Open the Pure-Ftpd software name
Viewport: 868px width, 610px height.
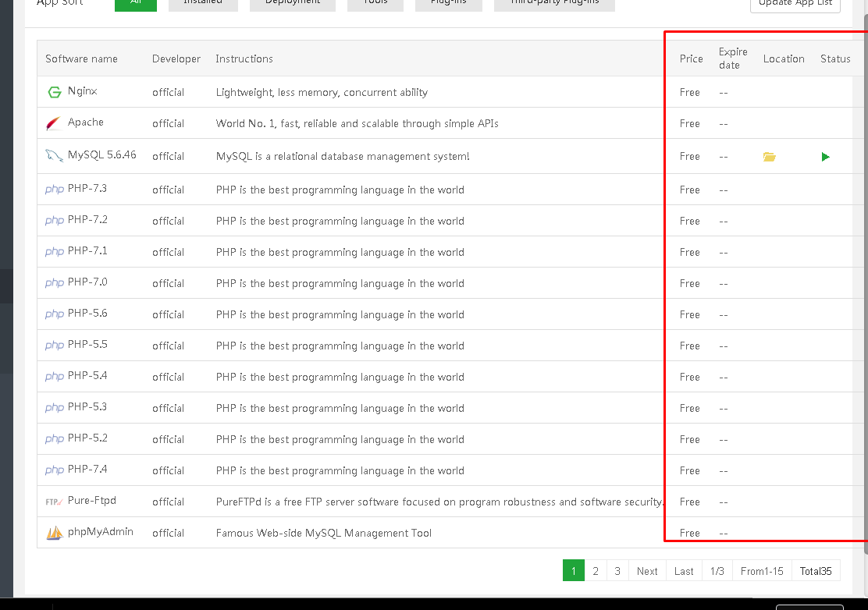point(92,500)
